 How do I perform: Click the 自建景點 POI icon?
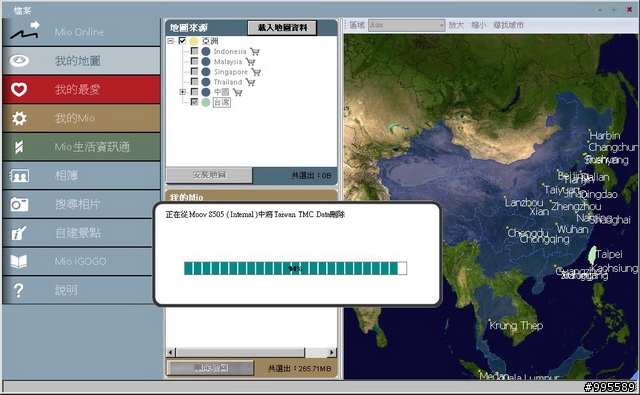click(19, 233)
